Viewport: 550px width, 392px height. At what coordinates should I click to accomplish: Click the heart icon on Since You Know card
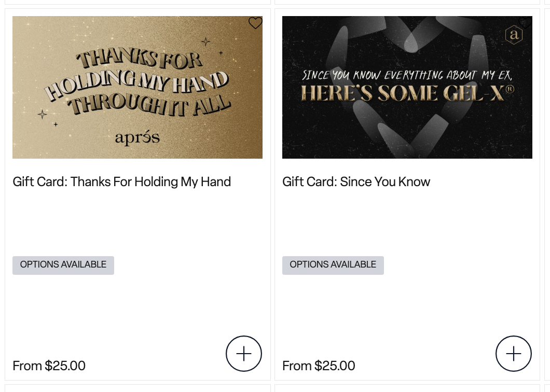(525, 23)
